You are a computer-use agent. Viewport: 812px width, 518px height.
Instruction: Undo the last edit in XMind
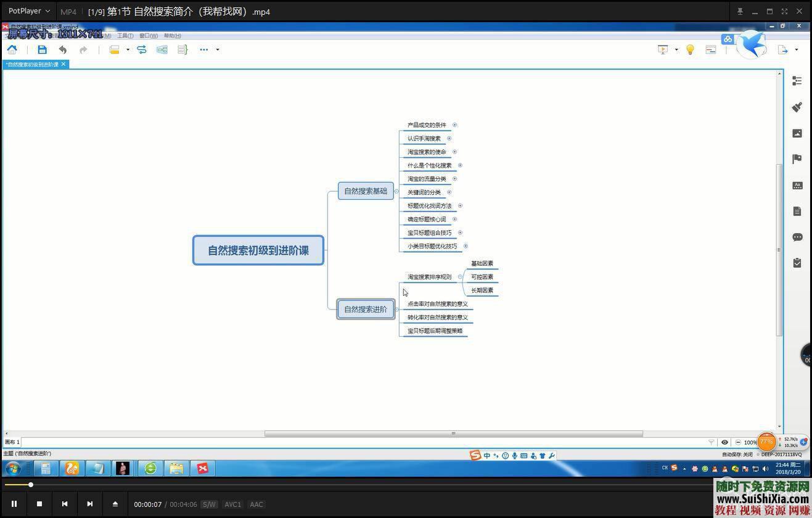click(63, 49)
